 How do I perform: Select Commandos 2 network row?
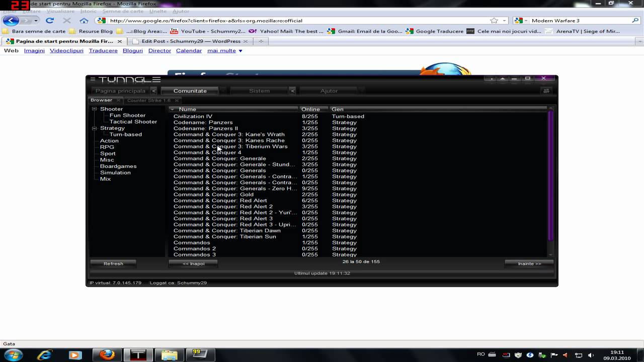click(x=357, y=249)
